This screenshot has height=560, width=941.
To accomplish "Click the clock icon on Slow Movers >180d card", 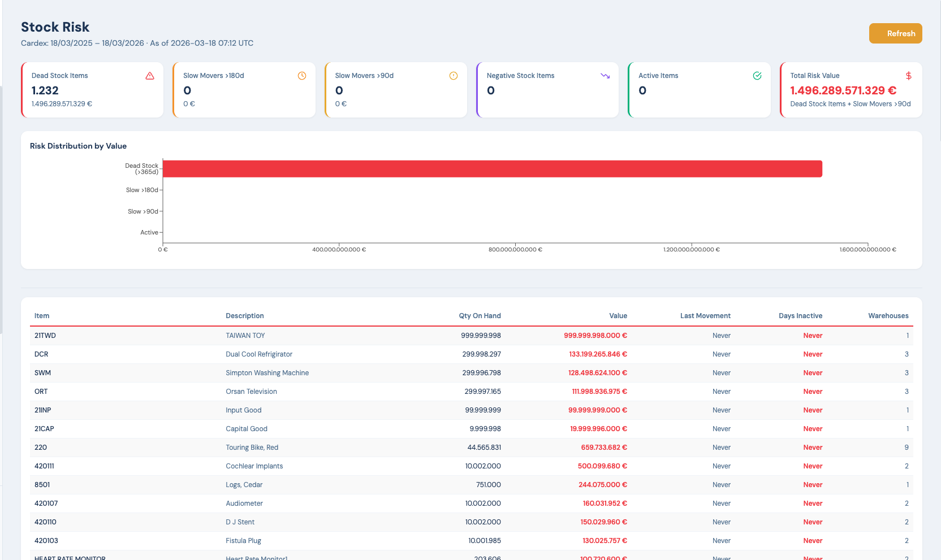I will [301, 75].
